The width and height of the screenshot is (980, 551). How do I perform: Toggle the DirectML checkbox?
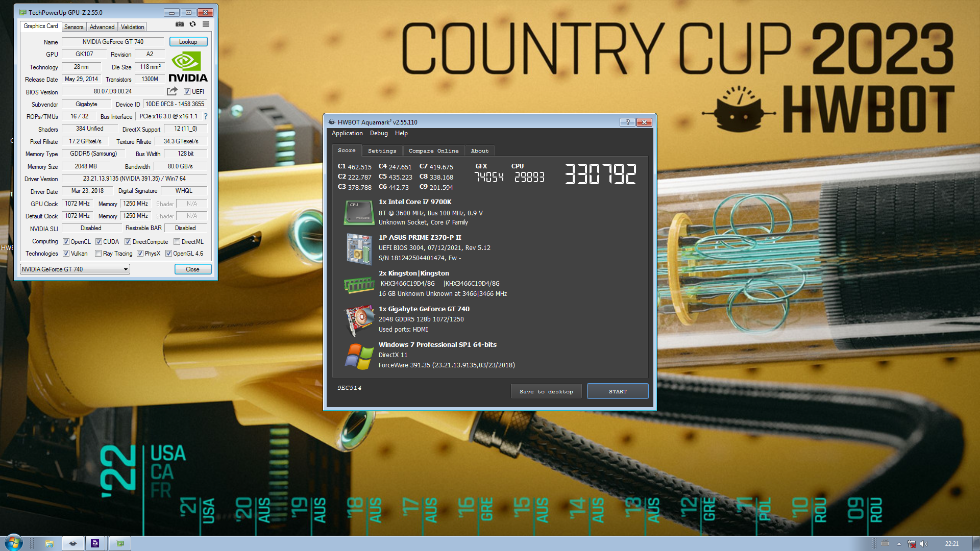(x=177, y=242)
